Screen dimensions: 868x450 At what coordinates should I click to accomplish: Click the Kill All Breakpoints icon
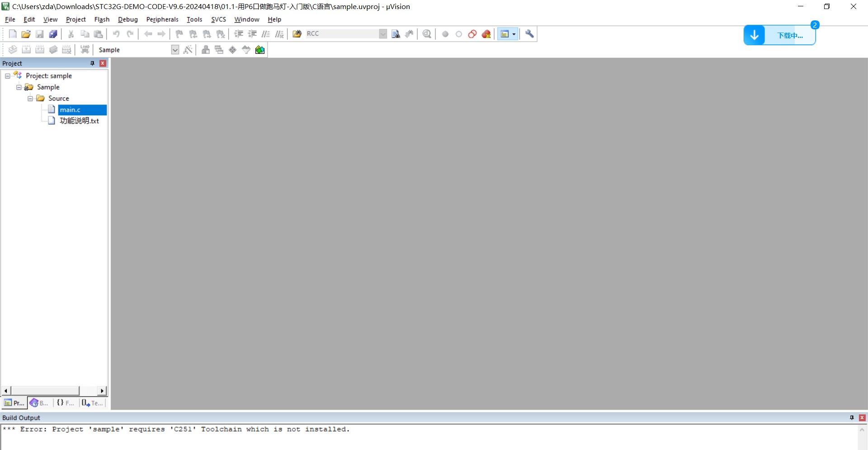point(486,34)
